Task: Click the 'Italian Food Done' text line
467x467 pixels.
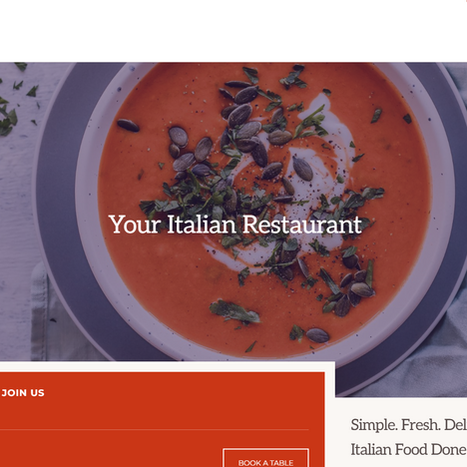Action: (408, 450)
